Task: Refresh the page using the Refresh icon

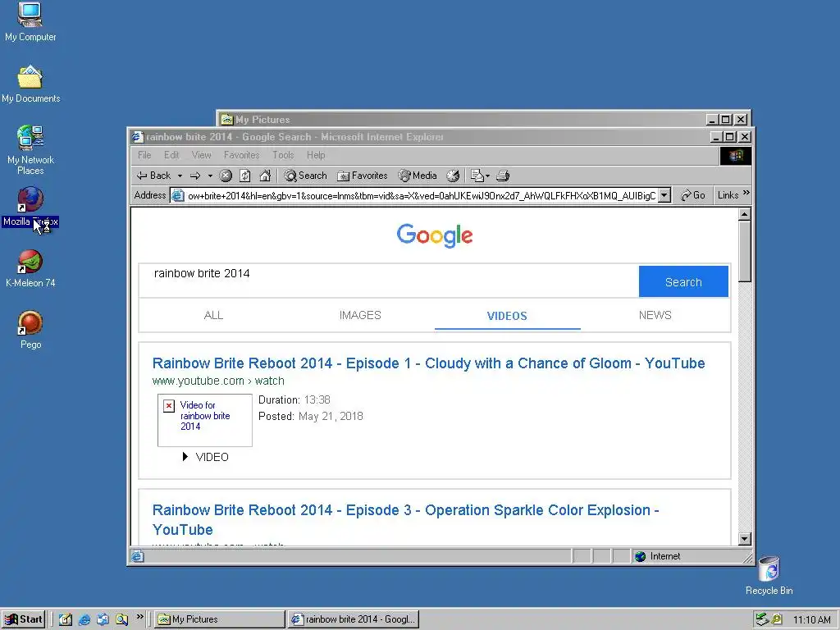Action: pyautogui.click(x=244, y=176)
